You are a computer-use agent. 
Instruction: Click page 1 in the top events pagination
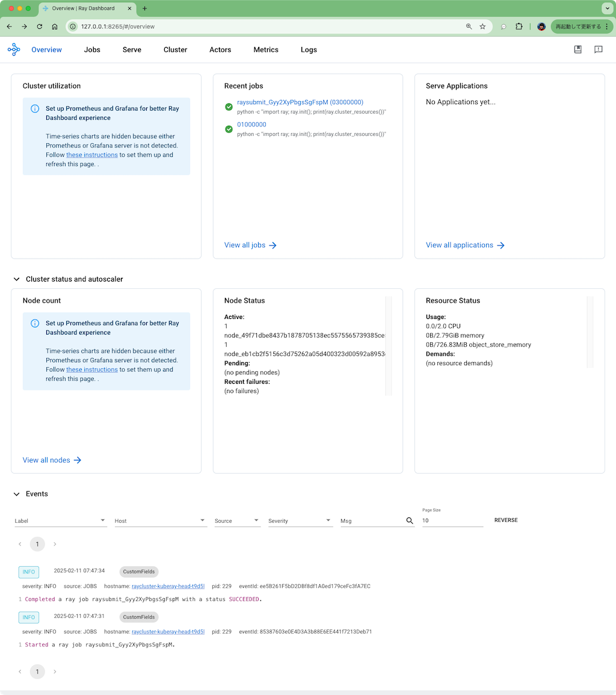coord(37,544)
